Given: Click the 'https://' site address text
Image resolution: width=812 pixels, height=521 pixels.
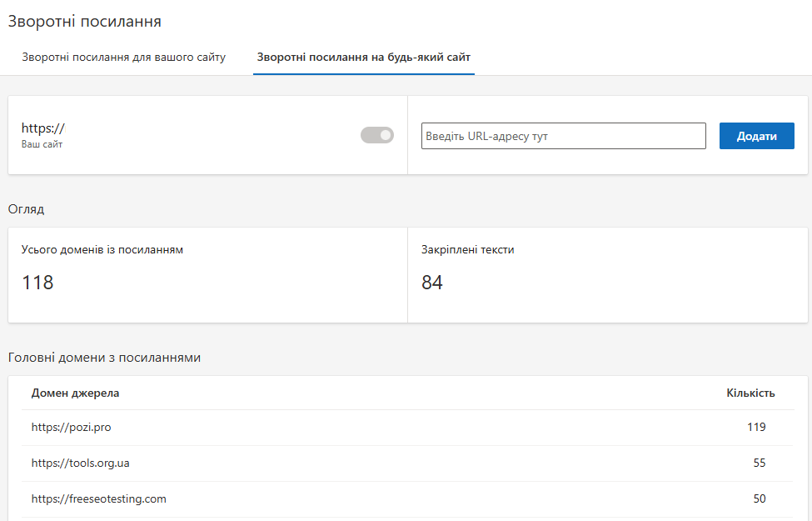Looking at the screenshot, I should pyautogui.click(x=42, y=128).
